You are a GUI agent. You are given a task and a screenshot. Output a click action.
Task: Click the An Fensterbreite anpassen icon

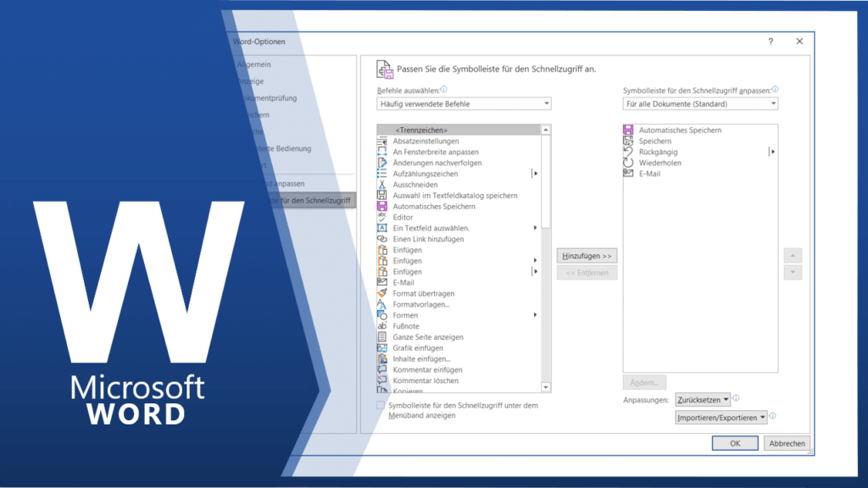tap(382, 152)
